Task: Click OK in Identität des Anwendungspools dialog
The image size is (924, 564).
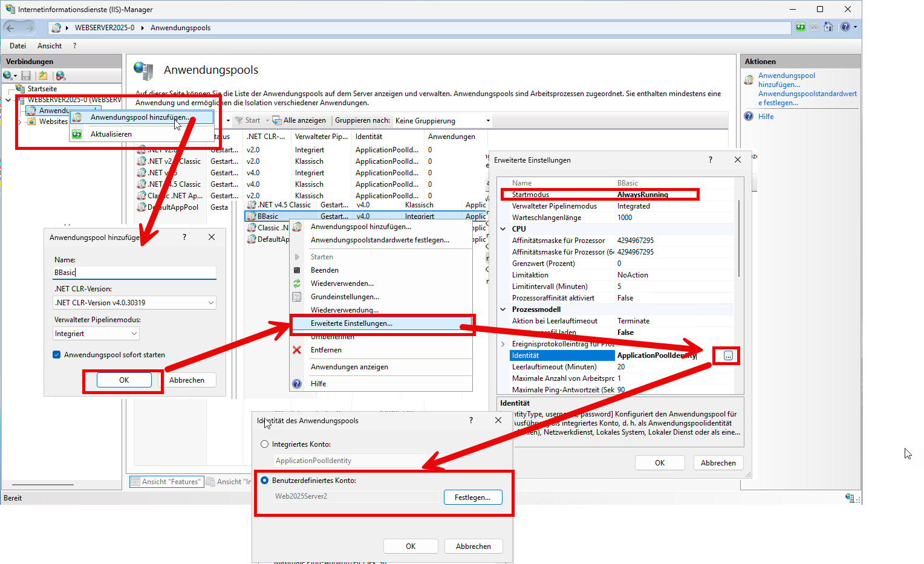Action: pyautogui.click(x=411, y=546)
